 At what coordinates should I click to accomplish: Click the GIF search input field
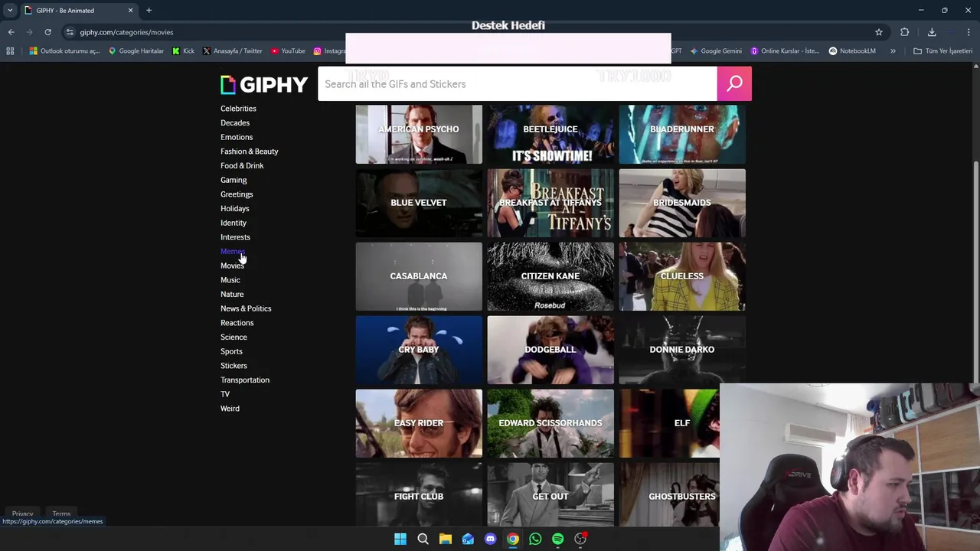pos(518,83)
